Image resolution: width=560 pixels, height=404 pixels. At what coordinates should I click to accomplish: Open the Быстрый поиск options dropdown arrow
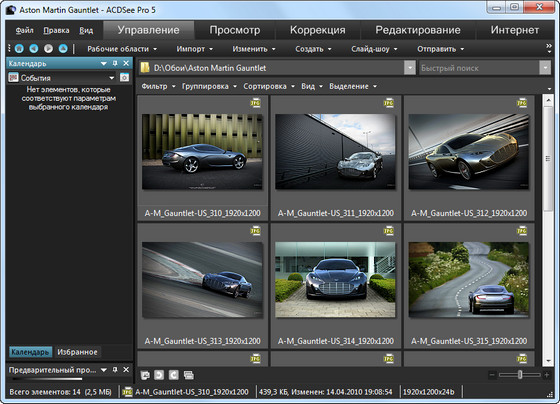545,68
